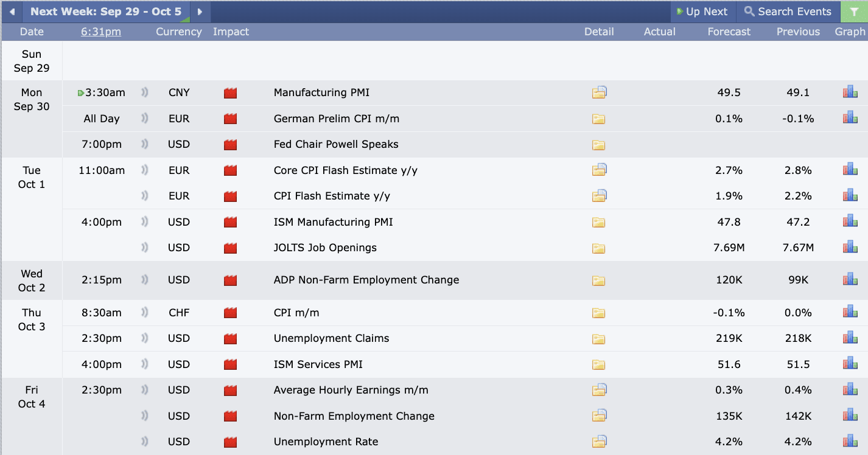Open Search Events

[x=788, y=12]
